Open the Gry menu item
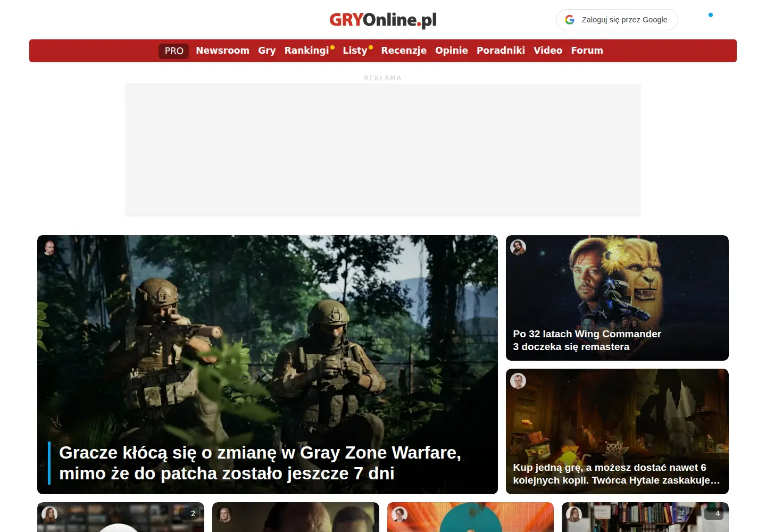 (x=267, y=51)
